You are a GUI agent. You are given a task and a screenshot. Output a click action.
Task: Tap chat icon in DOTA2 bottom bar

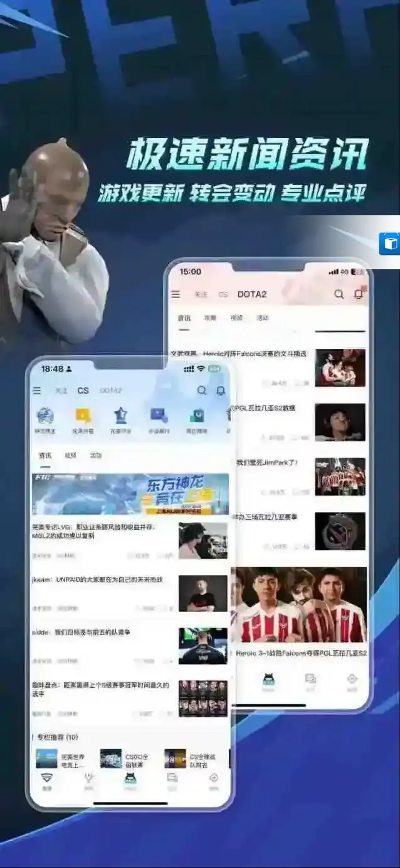(x=310, y=679)
